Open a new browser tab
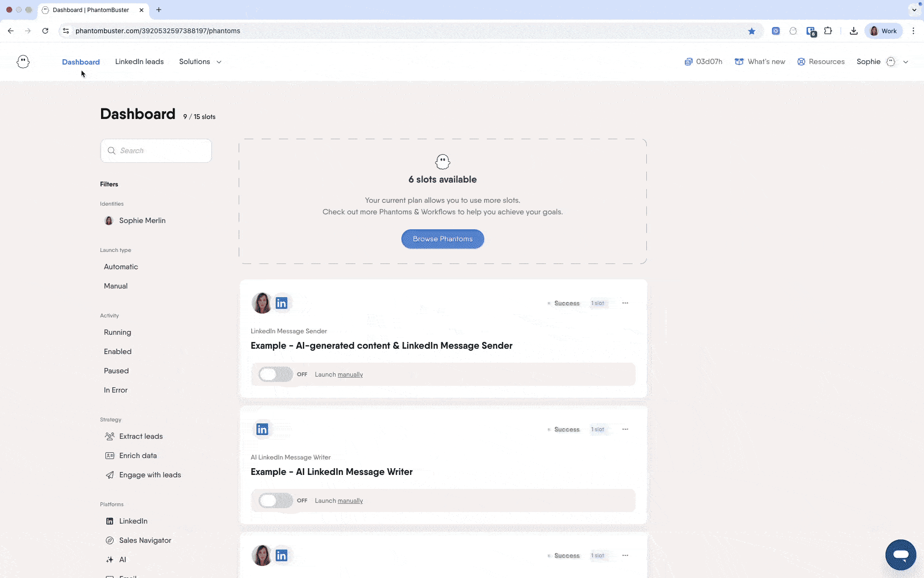Image resolution: width=924 pixels, height=578 pixels. point(159,10)
